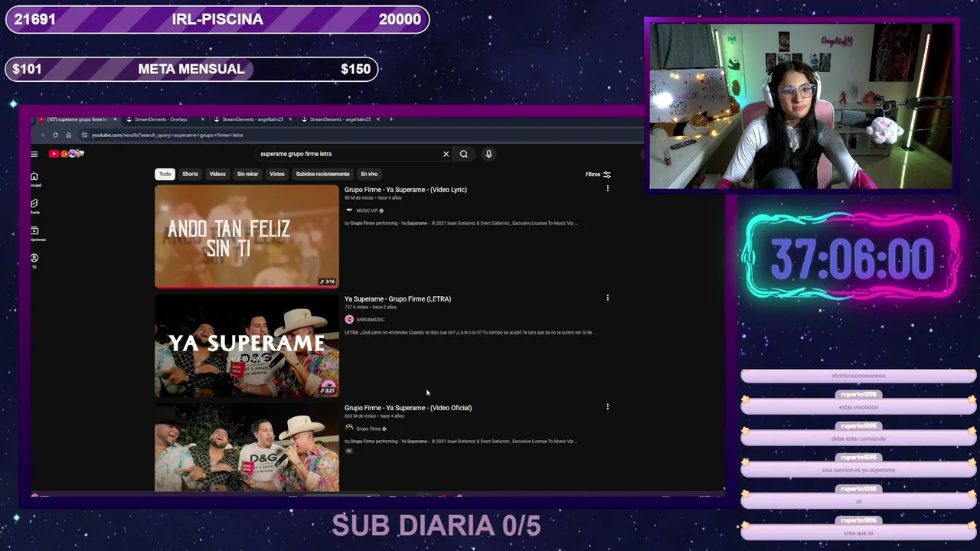
Task: Play the ANDO TAN FELIZ SIN TI thumbnail
Action: tap(247, 236)
